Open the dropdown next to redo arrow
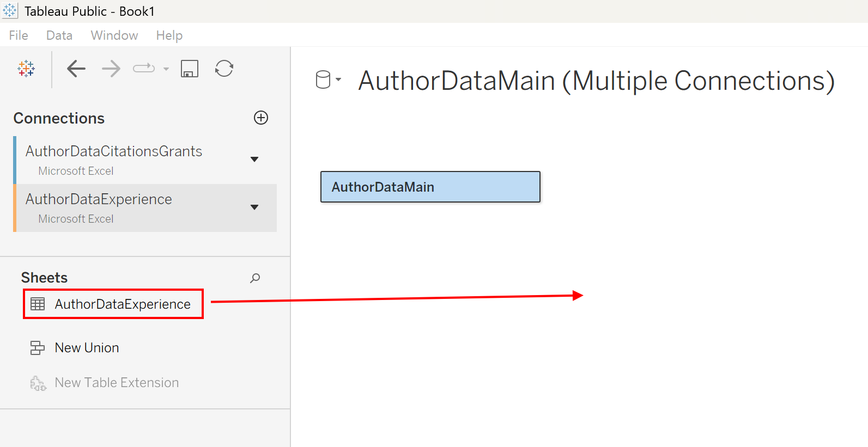 tap(166, 69)
